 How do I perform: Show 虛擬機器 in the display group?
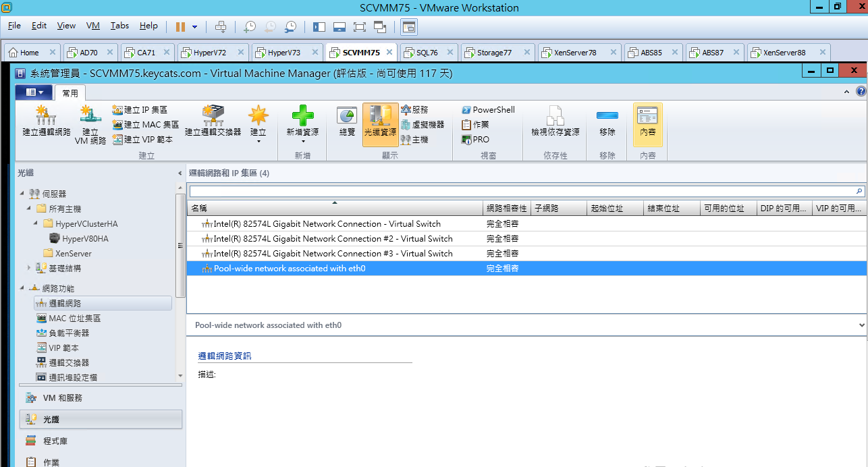(x=423, y=125)
